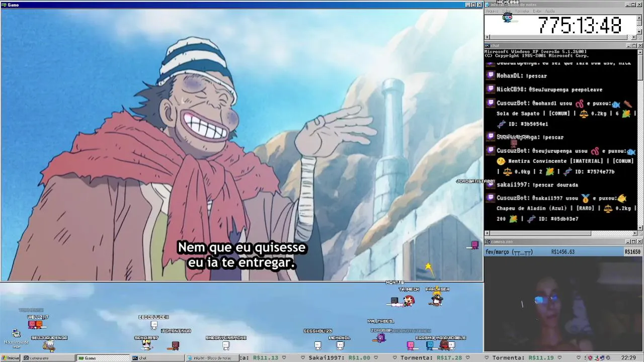Click the Iniciar start button

(11, 358)
